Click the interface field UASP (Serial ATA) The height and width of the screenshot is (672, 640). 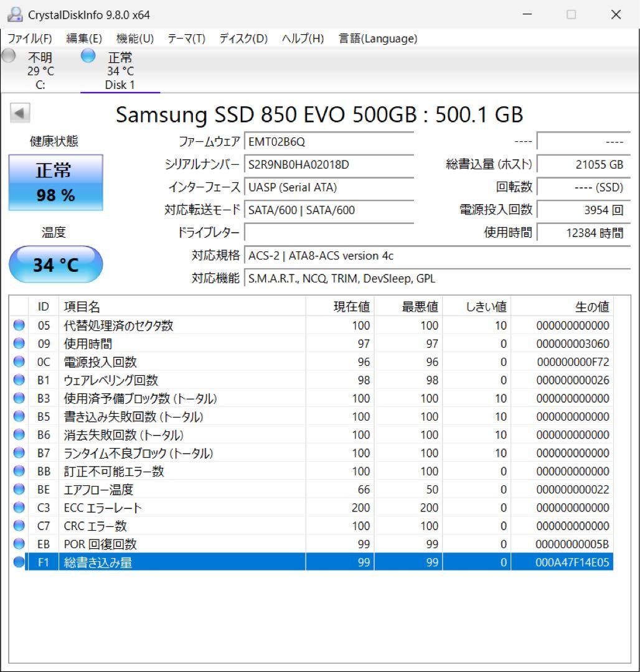tap(329, 187)
